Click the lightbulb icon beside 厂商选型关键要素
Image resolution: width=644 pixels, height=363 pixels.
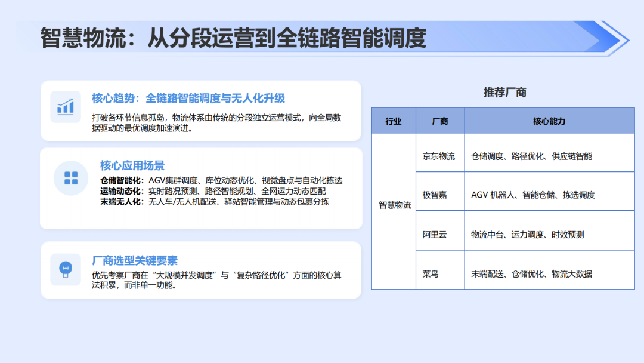66,270
